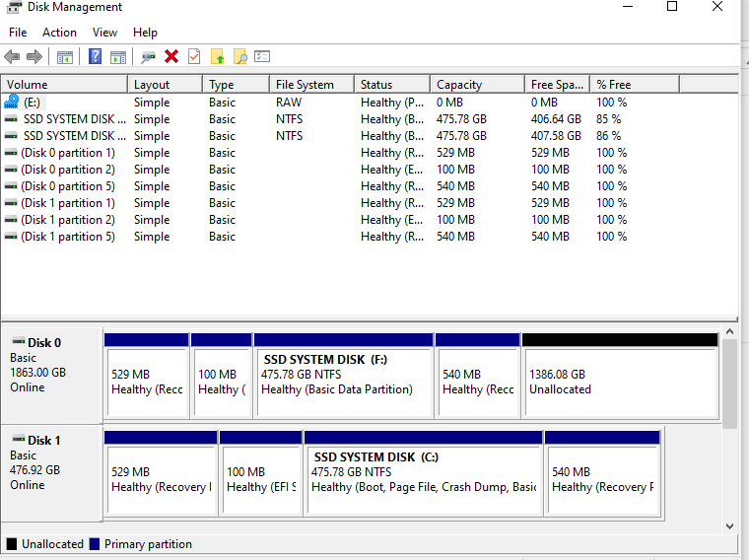Select Disk 0 529 MB recovery partition block
This screenshot has width=749, height=560.
(x=147, y=377)
